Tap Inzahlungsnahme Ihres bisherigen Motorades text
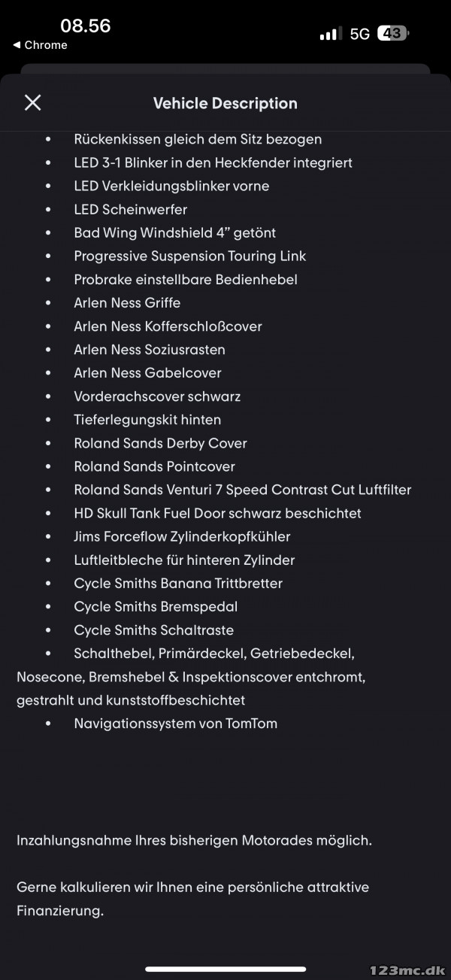 point(194,840)
